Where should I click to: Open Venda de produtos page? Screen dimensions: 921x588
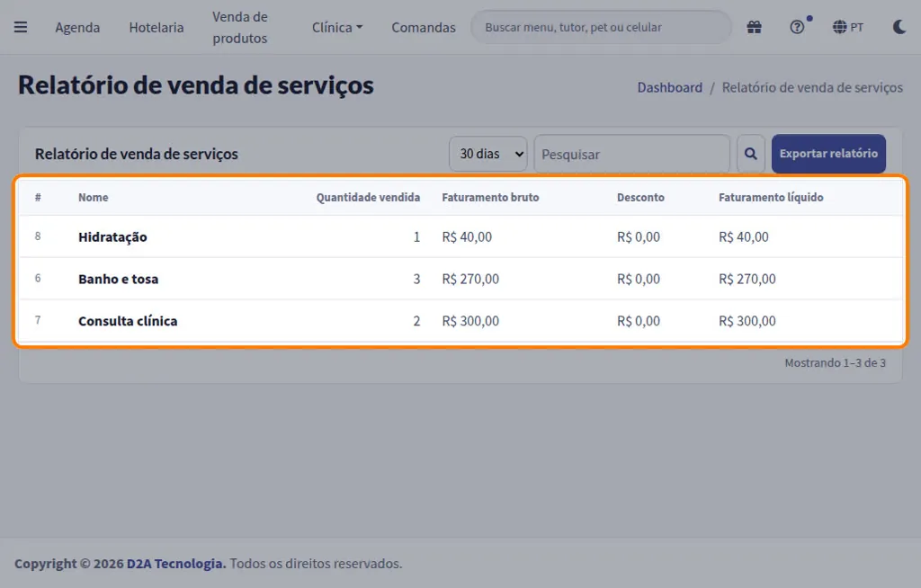239,28
